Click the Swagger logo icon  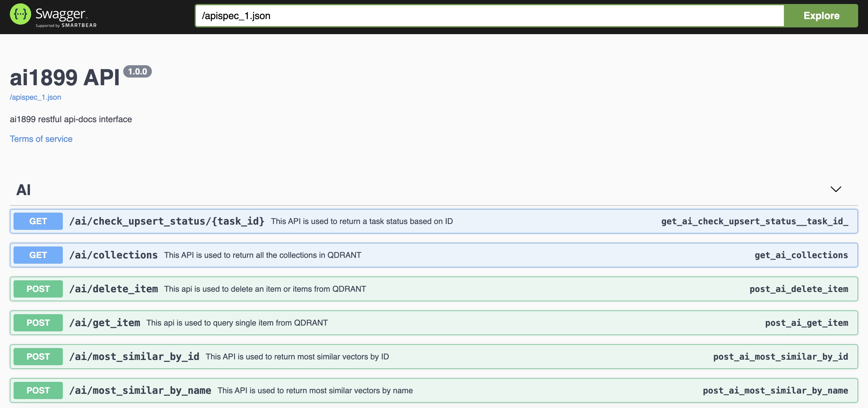tap(20, 14)
